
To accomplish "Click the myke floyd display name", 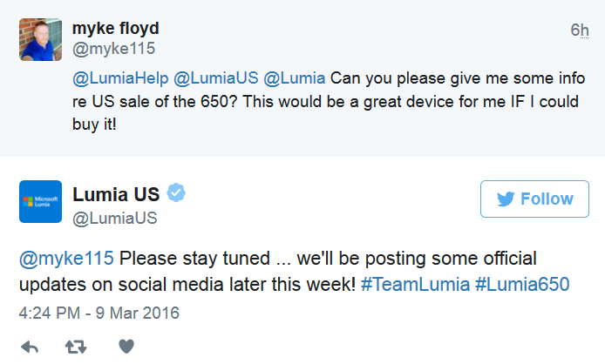I will point(120,28).
